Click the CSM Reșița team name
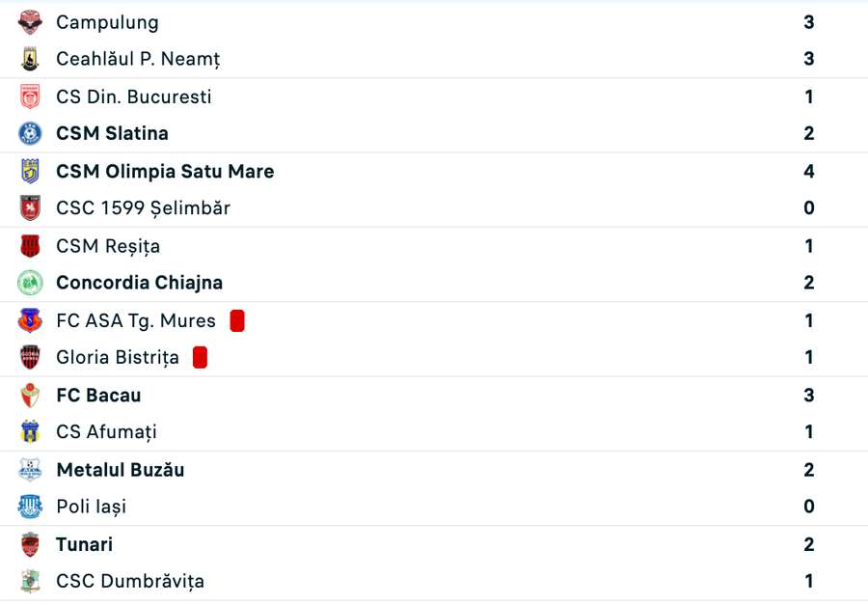 [x=109, y=245]
